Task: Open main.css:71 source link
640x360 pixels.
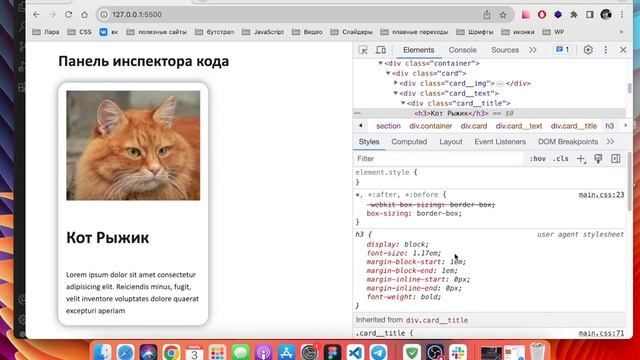Action: pyautogui.click(x=601, y=333)
